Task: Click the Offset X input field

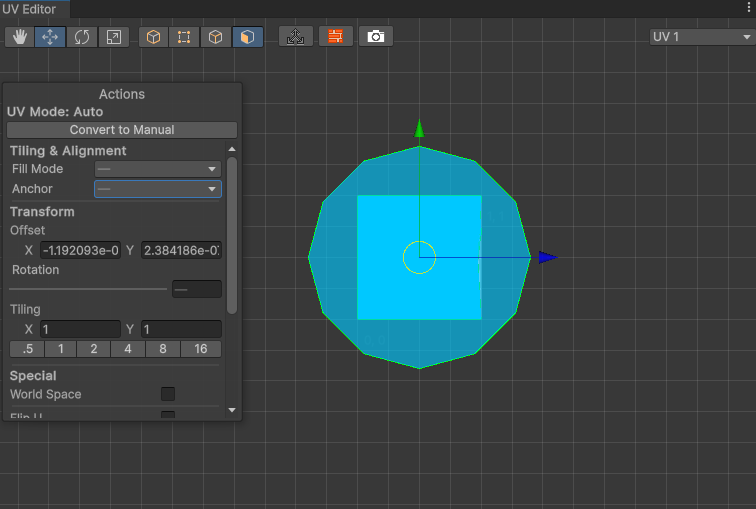Action: pyautogui.click(x=80, y=250)
